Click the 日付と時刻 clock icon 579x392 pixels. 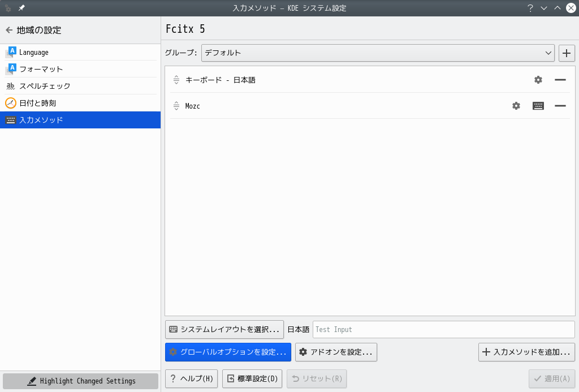pyautogui.click(x=11, y=103)
